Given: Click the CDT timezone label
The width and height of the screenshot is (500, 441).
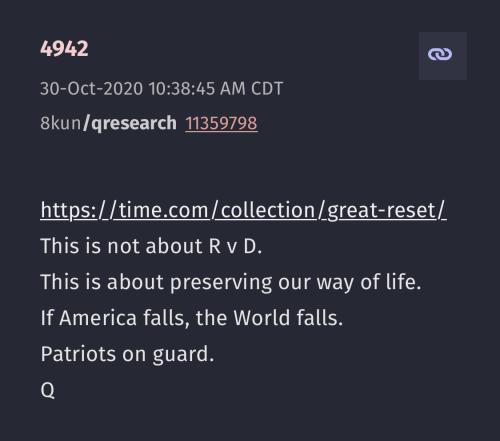Looking at the screenshot, I should click(x=267, y=89).
